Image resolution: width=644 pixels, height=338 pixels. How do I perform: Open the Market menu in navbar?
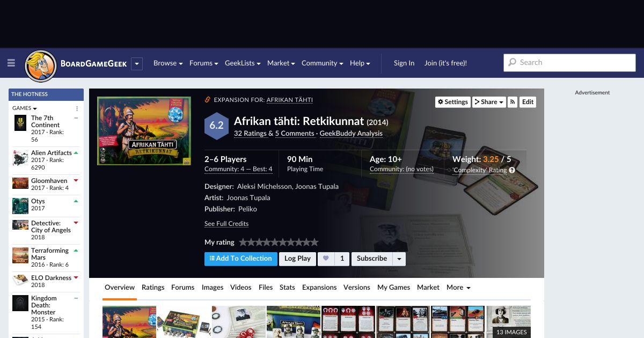coord(281,63)
